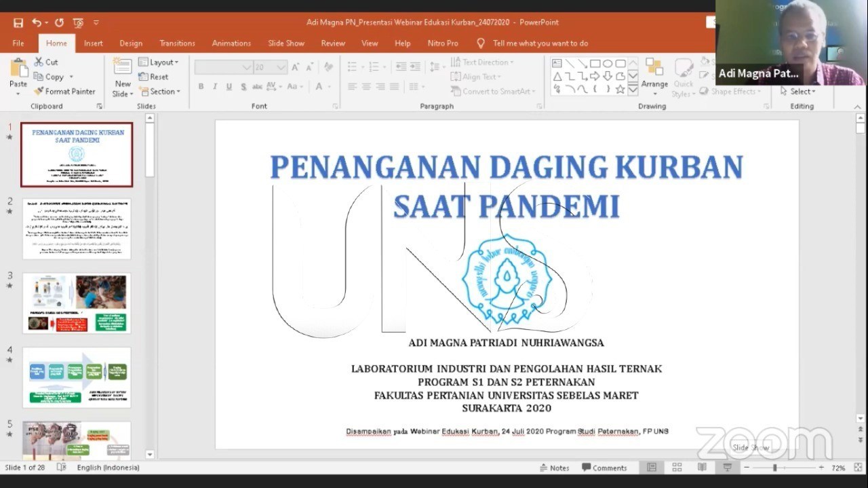Switch to the Animations ribbon tab
868x488 pixels.
[231, 43]
